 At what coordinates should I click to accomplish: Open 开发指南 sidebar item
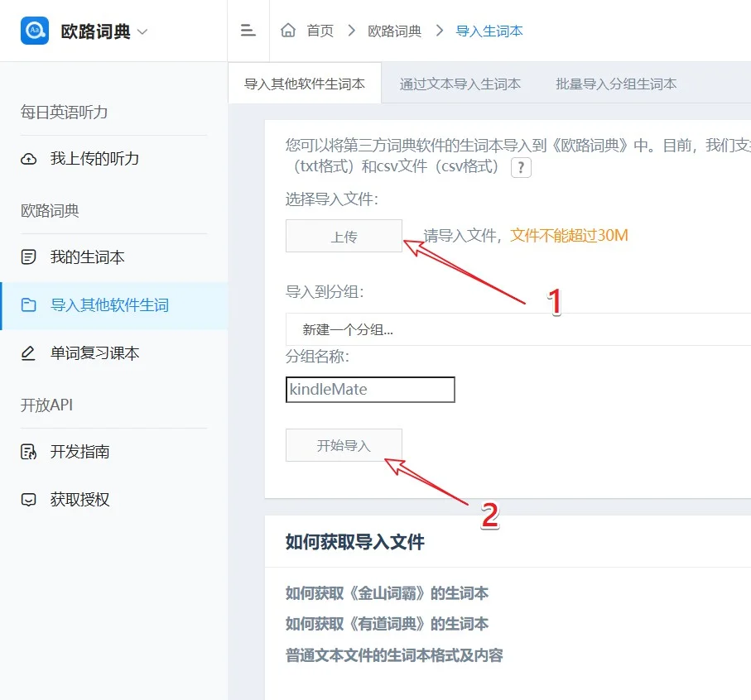(80, 451)
